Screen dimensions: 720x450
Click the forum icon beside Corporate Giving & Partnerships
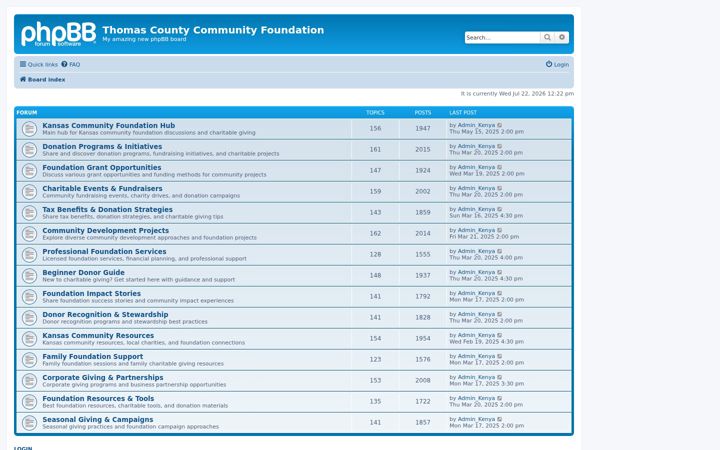tap(29, 381)
